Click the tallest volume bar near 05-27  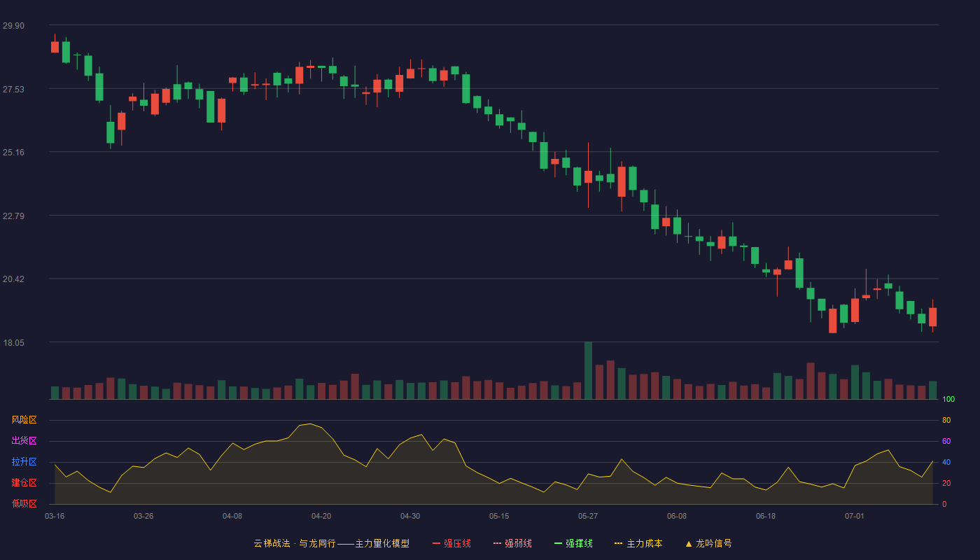[588, 370]
